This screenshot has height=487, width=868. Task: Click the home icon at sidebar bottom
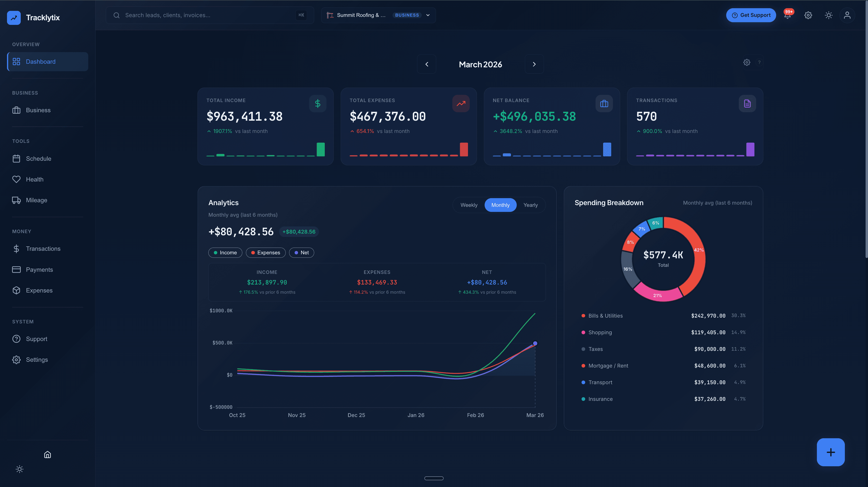pos(47,454)
